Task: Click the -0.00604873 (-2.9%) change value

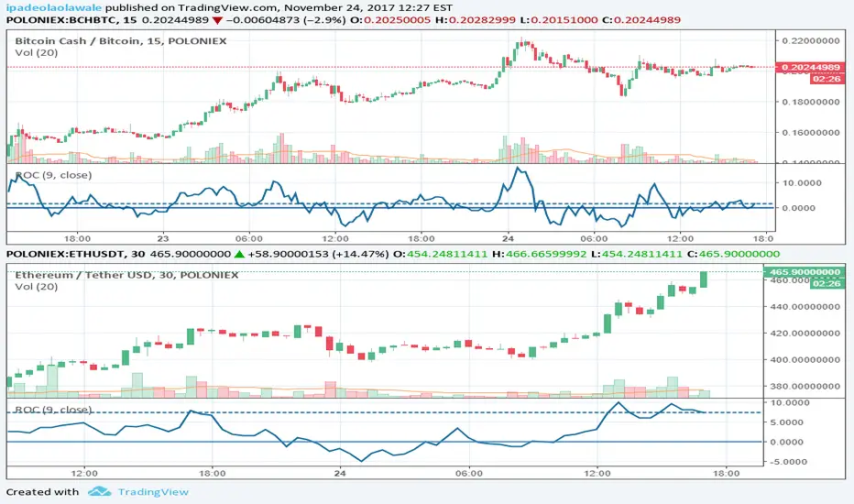Action: 286,20
